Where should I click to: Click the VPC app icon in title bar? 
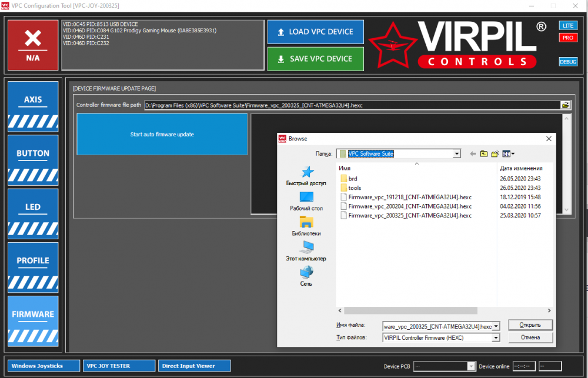[5, 6]
